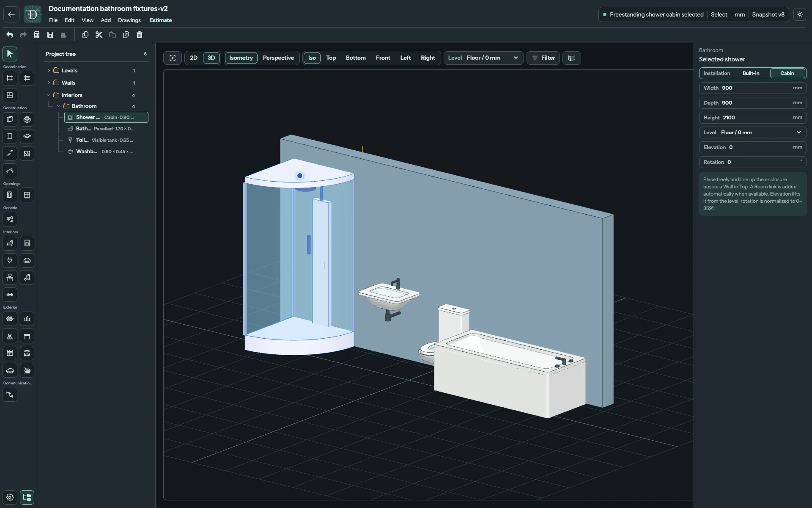
Task: Click the zoom-to-fit viewport icon
Action: point(173,58)
